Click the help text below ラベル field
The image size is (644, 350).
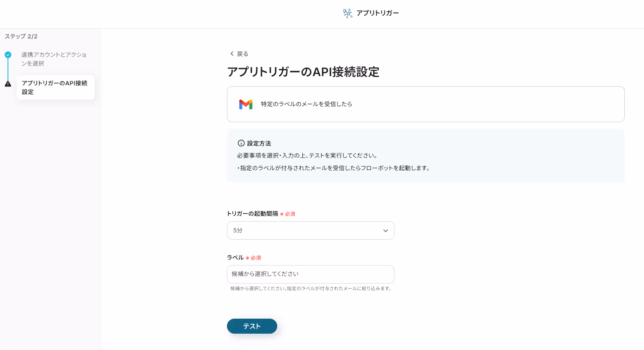311,289
